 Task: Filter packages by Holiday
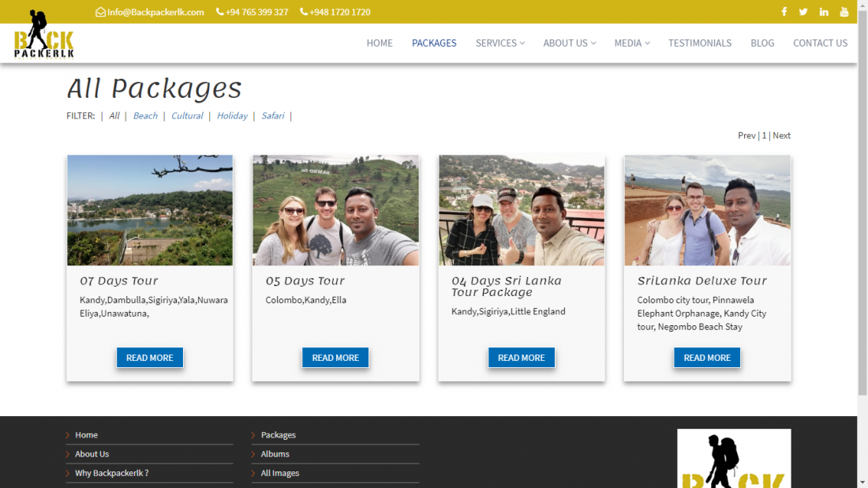click(x=232, y=116)
